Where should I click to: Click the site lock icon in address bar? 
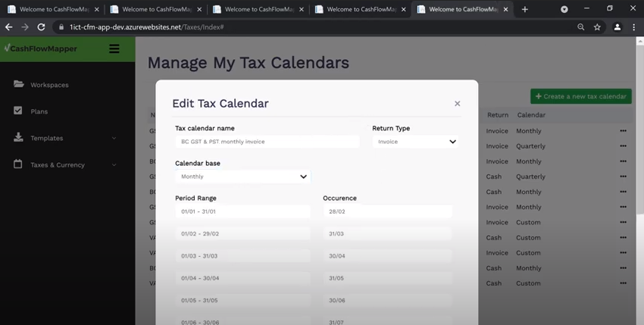(x=61, y=27)
